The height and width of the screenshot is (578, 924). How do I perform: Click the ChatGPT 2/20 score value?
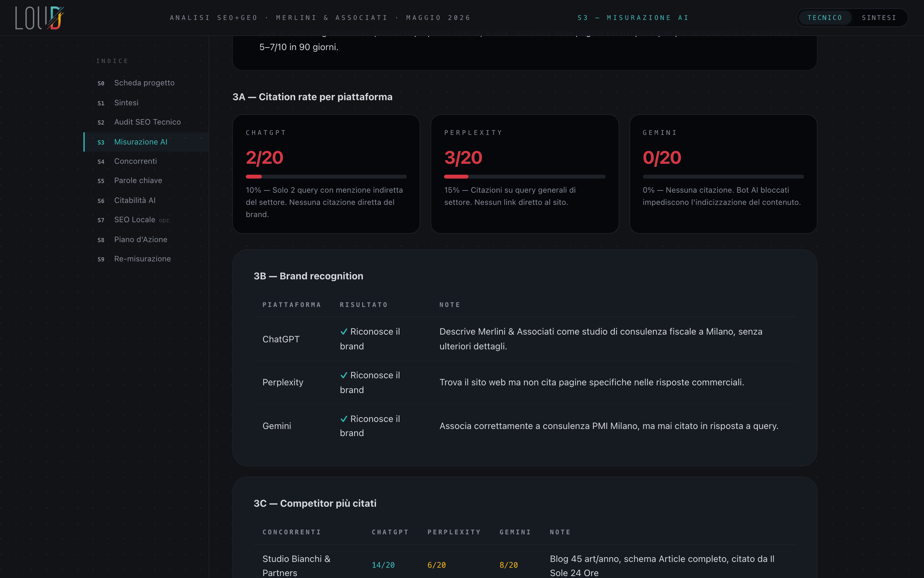[265, 157]
